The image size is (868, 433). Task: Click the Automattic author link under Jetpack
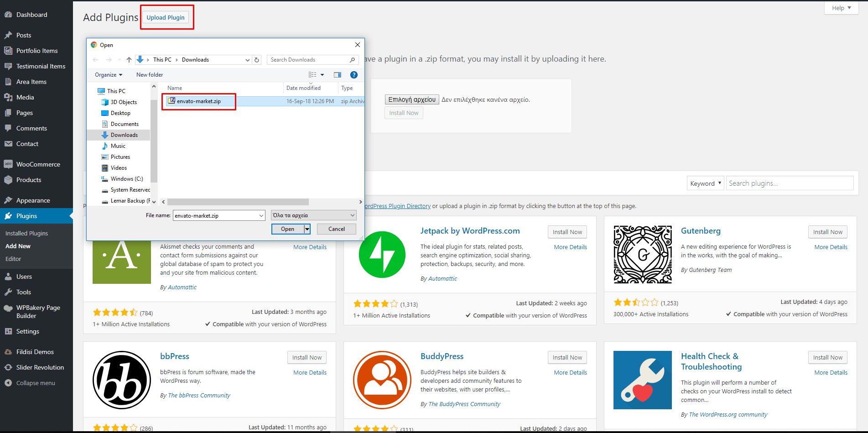pyautogui.click(x=442, y=278)
